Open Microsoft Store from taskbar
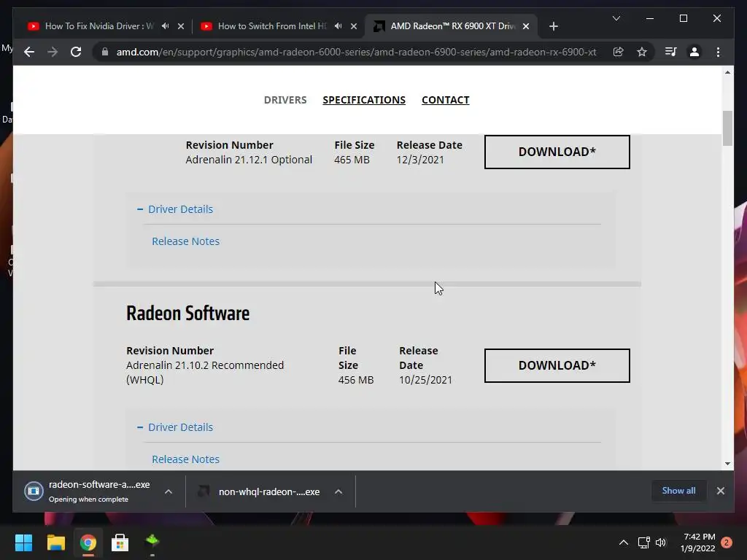The image size is (747, 560). [120, 542]
